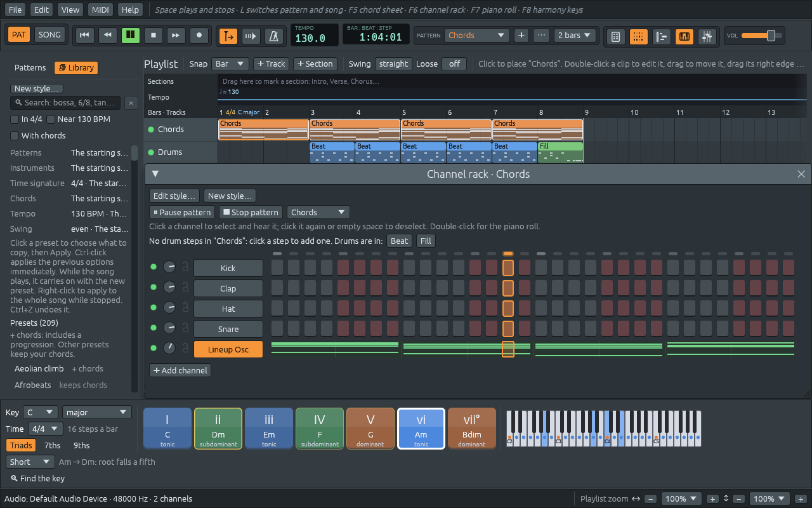This screenshot has width=812, height=508.
Task: Click the + Section button
Action: (315, 63)
